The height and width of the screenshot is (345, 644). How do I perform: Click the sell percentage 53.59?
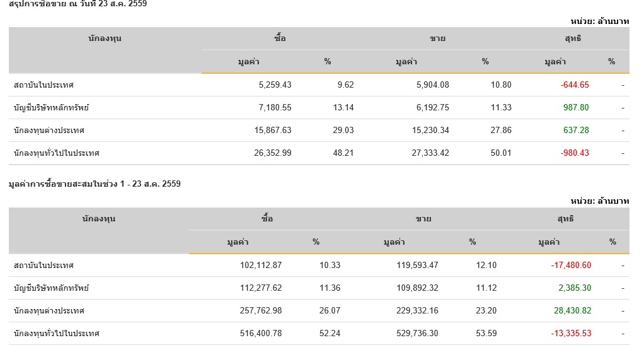coord(486,334)
